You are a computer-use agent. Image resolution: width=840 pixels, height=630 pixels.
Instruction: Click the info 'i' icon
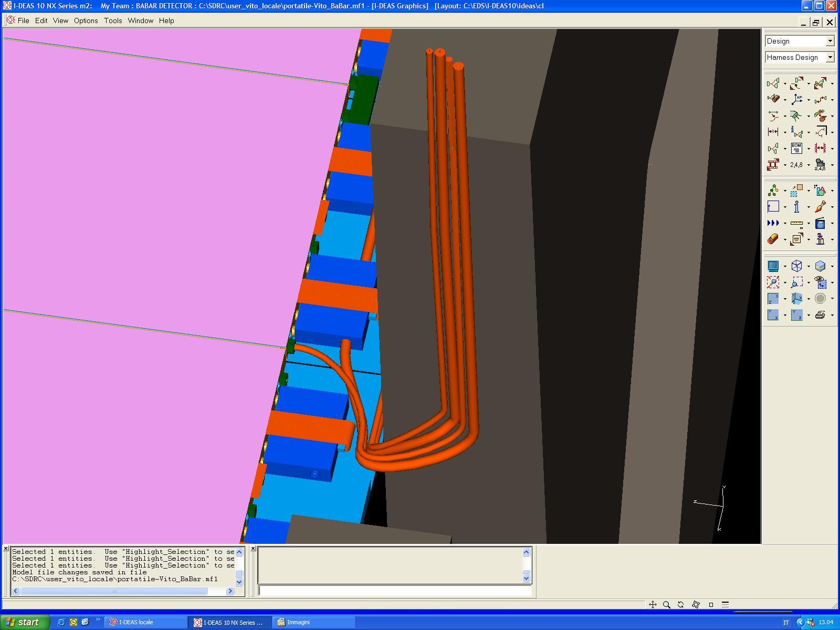pyautogui.click(x=796, y=207)
